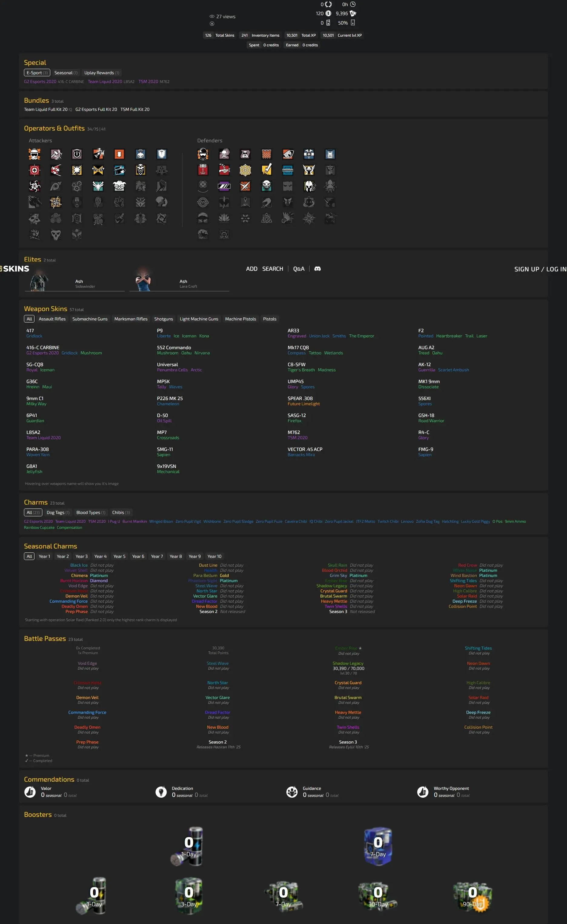Click the info icon below the views count
The height and width of the screenshot is (924, 567).
[x=212, y=24]
